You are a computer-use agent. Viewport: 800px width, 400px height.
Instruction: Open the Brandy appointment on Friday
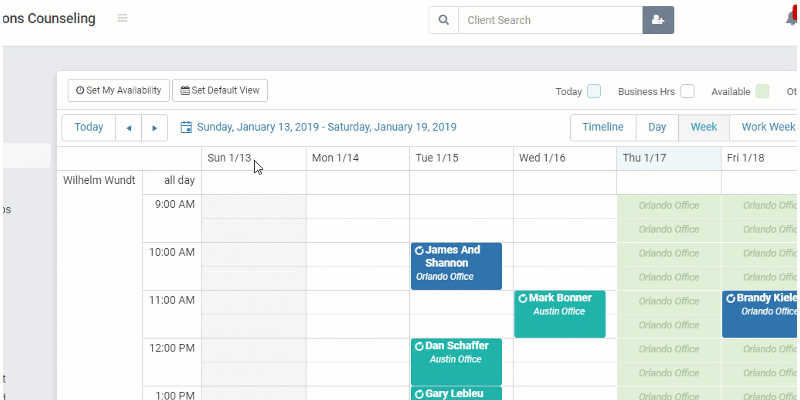point(760,314)
